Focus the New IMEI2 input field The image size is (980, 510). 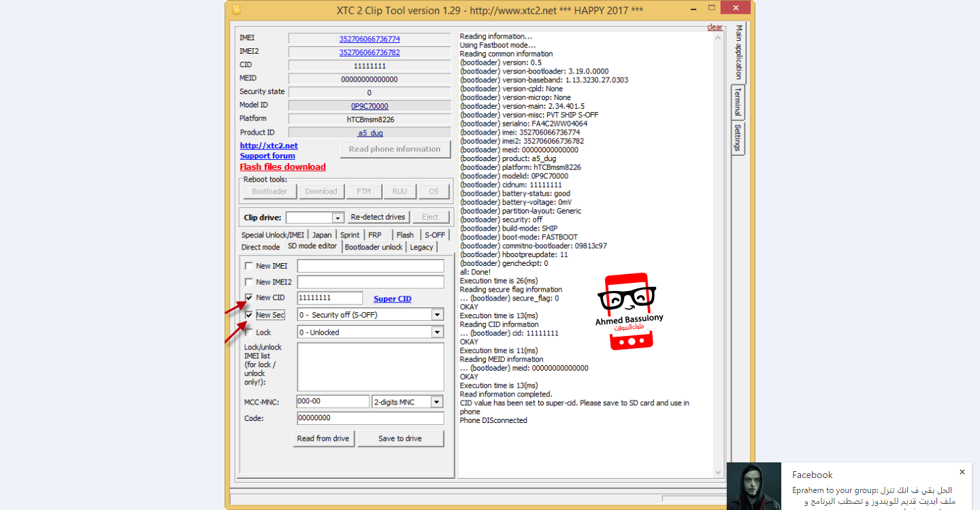point(370,282)
